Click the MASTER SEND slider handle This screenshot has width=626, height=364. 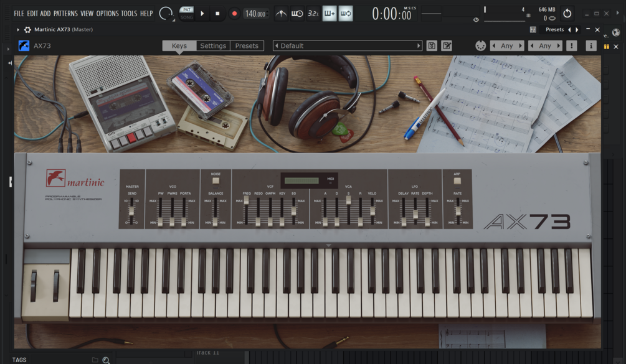click(x=131, y=210)
